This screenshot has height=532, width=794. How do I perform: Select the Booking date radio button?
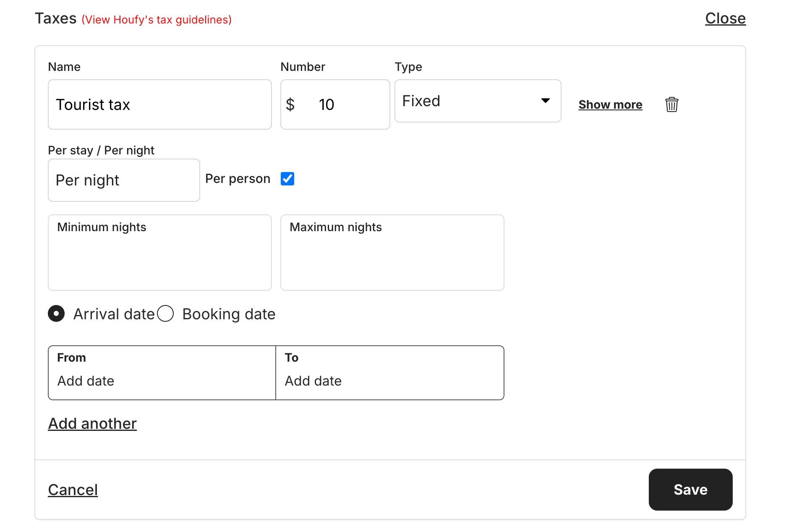click(x=166, y=313)
